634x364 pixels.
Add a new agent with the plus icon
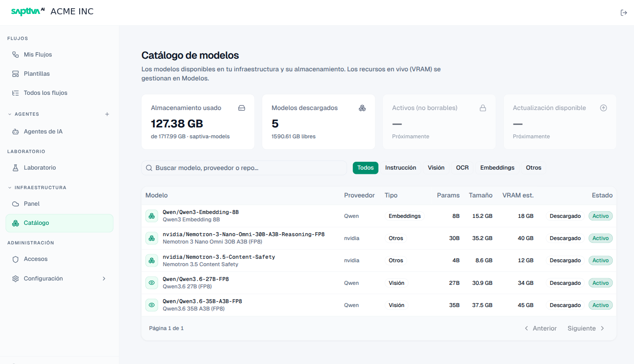click(107, 114)
